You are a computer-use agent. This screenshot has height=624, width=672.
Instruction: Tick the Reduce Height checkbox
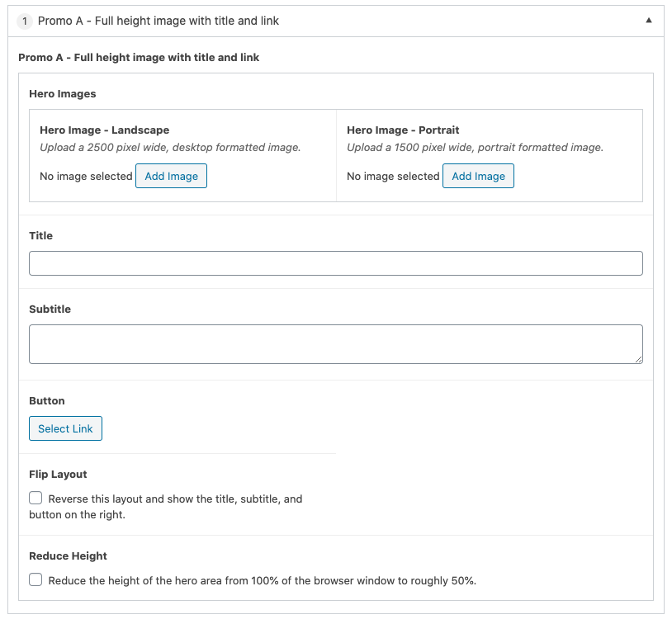35,580
